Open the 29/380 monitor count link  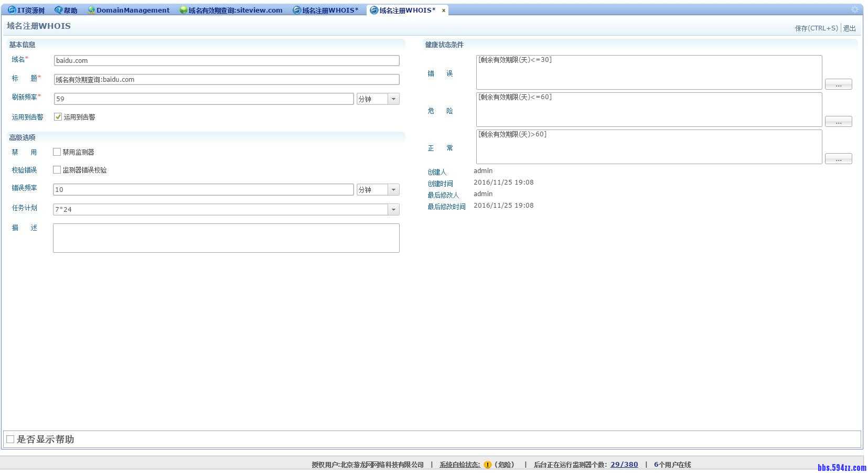tap(624, 464)
